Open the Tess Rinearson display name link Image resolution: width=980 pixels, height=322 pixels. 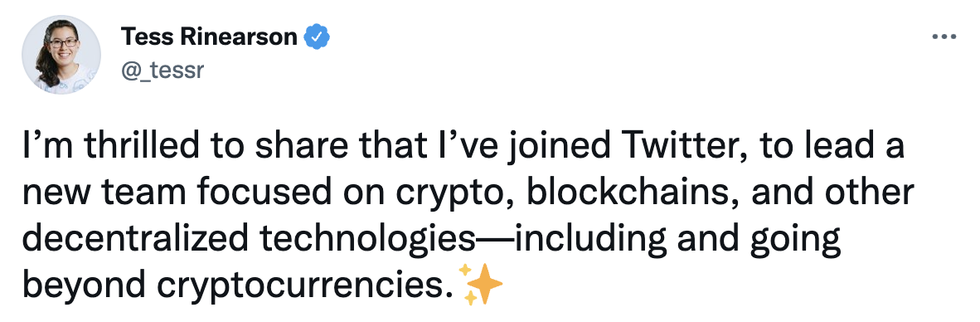[210, 37]
